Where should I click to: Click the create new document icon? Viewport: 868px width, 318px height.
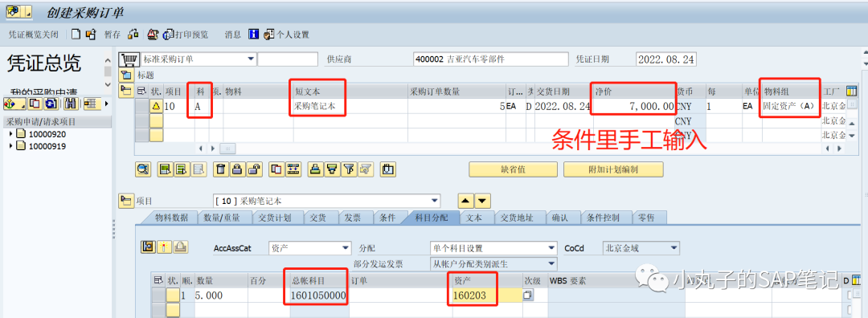point(76,35)
